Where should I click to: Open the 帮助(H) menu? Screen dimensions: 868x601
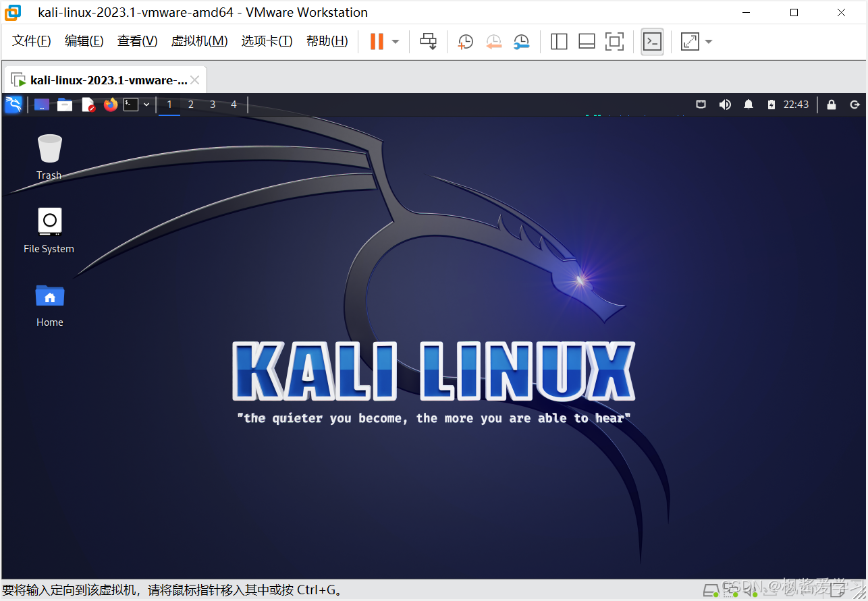[327, 41]
